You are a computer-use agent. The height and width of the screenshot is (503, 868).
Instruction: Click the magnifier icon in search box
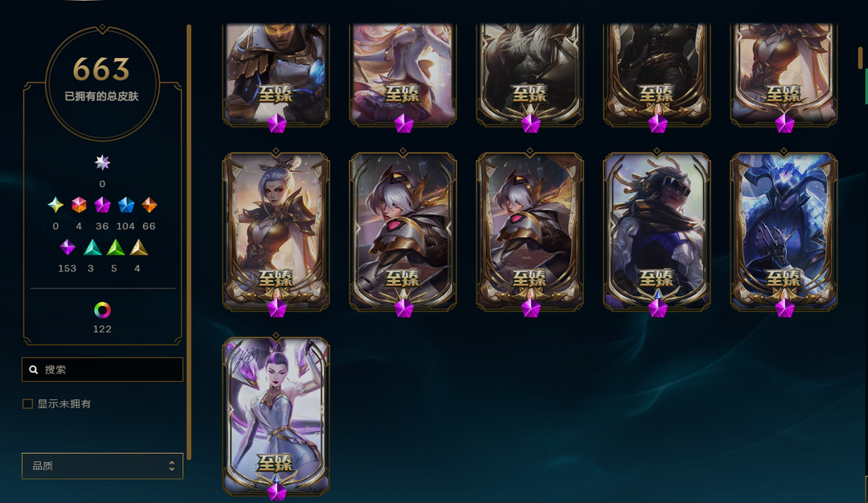tap(34, 370)
